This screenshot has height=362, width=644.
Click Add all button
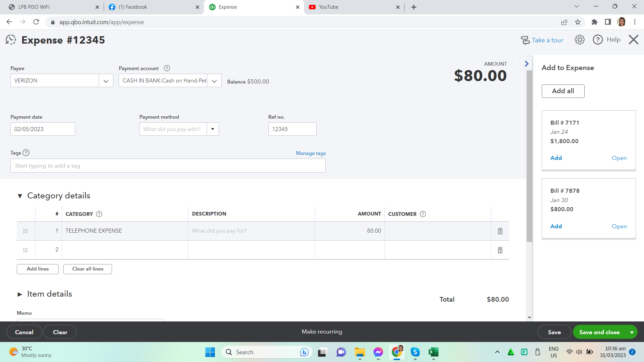tap(563, 91)
